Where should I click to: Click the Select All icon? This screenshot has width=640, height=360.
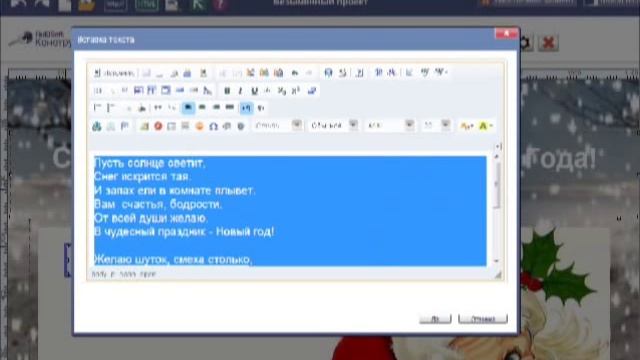360,73
